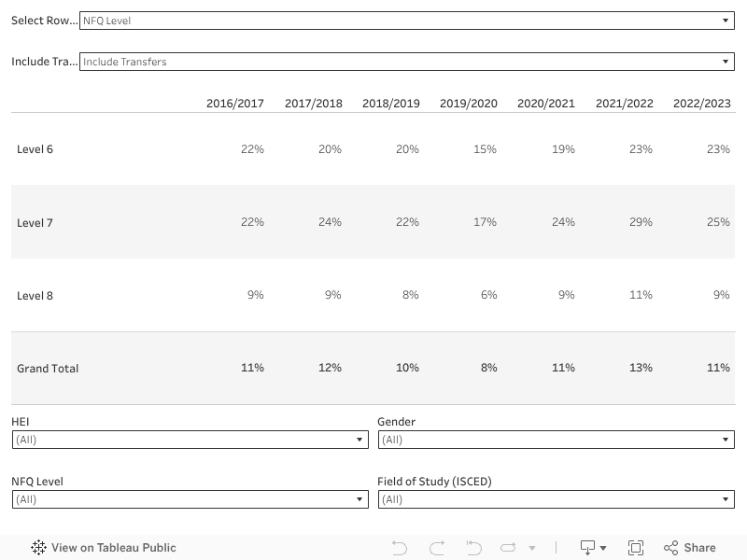747x560 pixels.
Task: Click the 2016/2017 column header
Action: click(235, 104)
